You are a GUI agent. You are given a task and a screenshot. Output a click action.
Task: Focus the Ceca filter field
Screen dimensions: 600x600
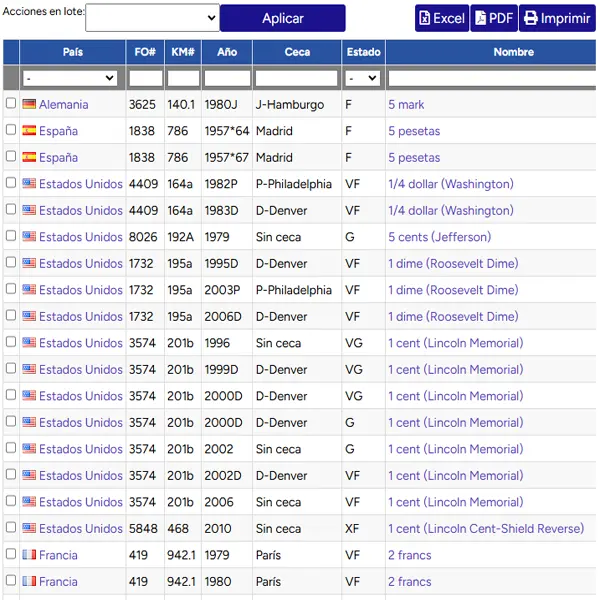[297, 78]
